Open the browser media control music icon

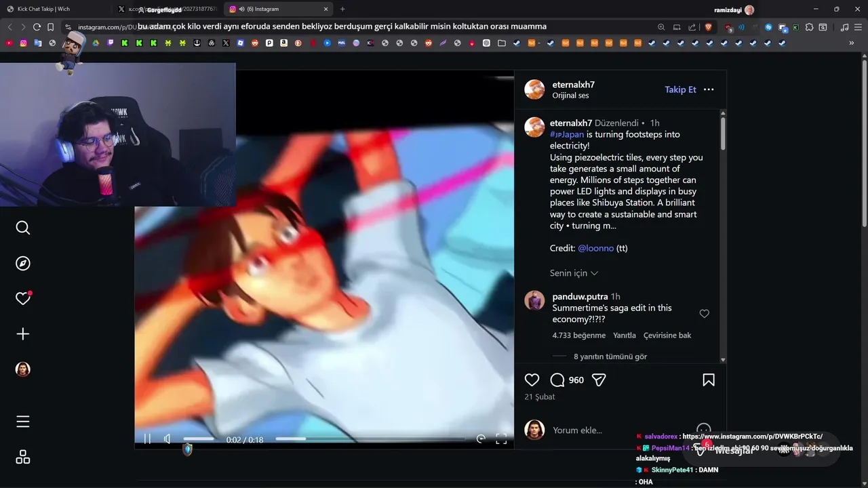pyautogui.click(x=844, y=27)
